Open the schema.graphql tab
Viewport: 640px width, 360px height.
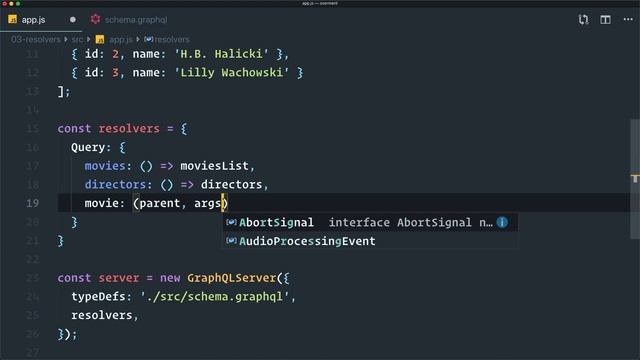pos(130,20)
